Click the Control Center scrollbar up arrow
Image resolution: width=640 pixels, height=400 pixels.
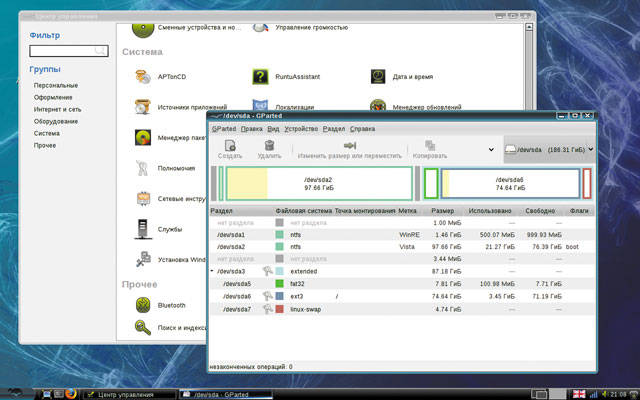point(529,27)
